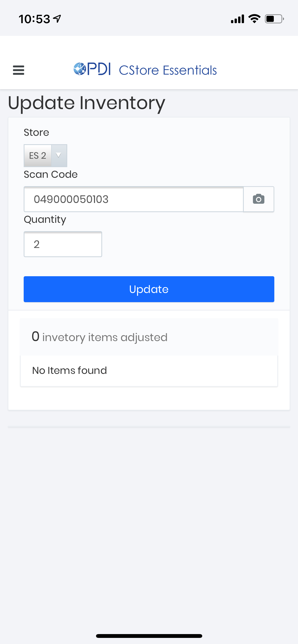Expand the ES 2 store selector
The width and height of the screenshot is (298, 644).
click(38, 155)
